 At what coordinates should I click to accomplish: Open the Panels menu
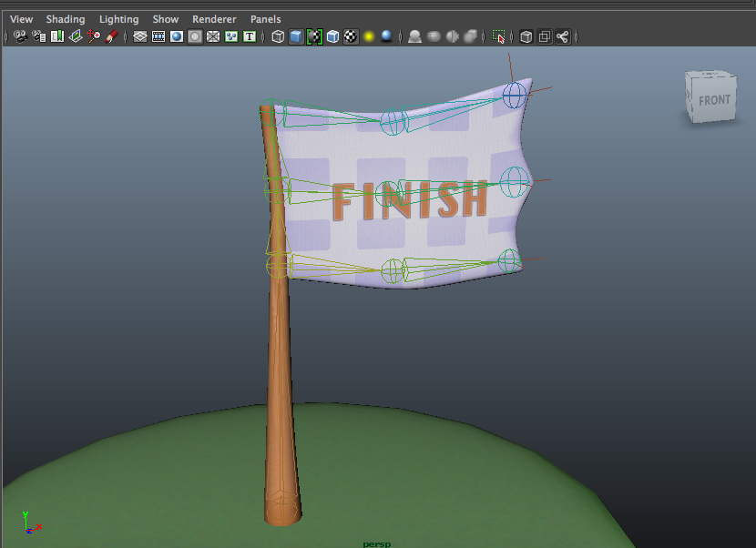[265, 18]
